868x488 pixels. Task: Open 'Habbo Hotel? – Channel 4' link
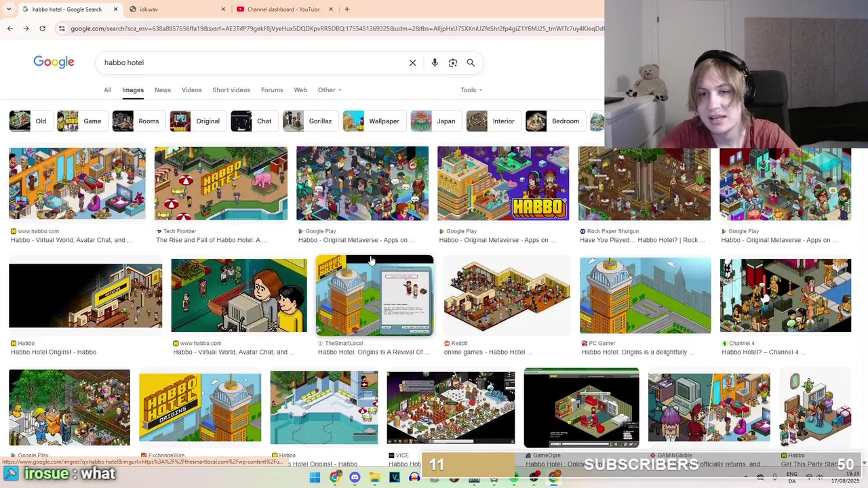pos(764,352)
